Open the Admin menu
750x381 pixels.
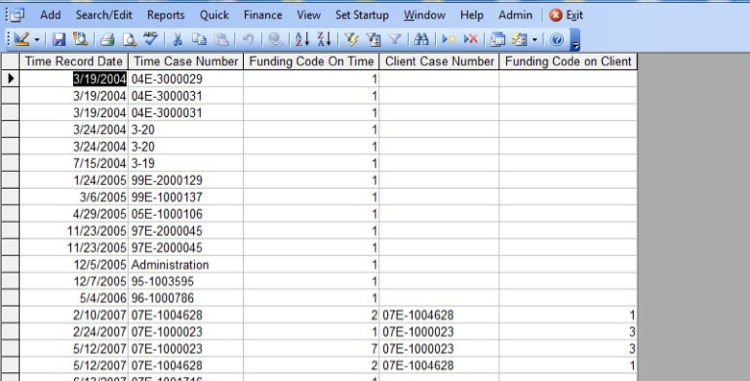515,15
